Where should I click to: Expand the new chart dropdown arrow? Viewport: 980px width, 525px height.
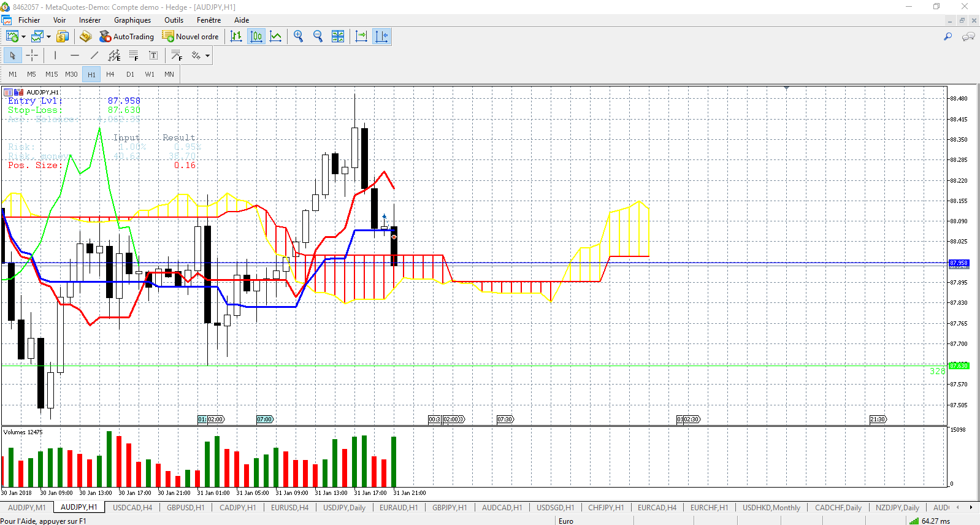pyautogui.click(x=24, y=37)
